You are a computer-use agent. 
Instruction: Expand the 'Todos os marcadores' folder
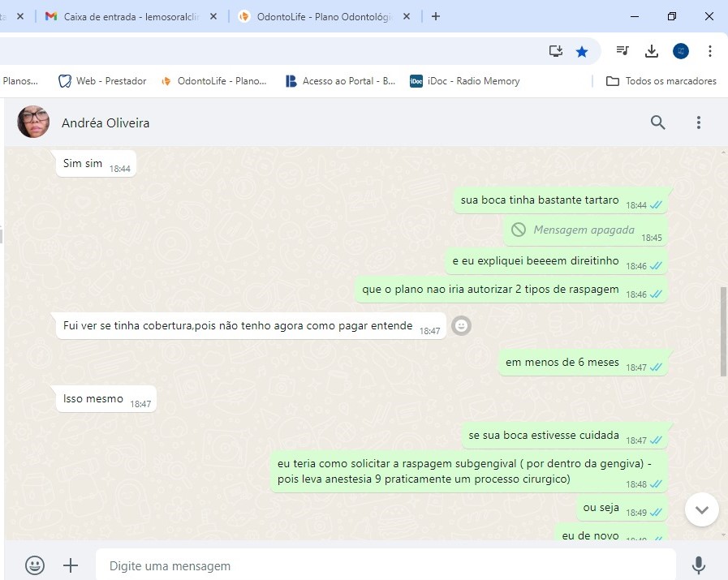point(661,81)
